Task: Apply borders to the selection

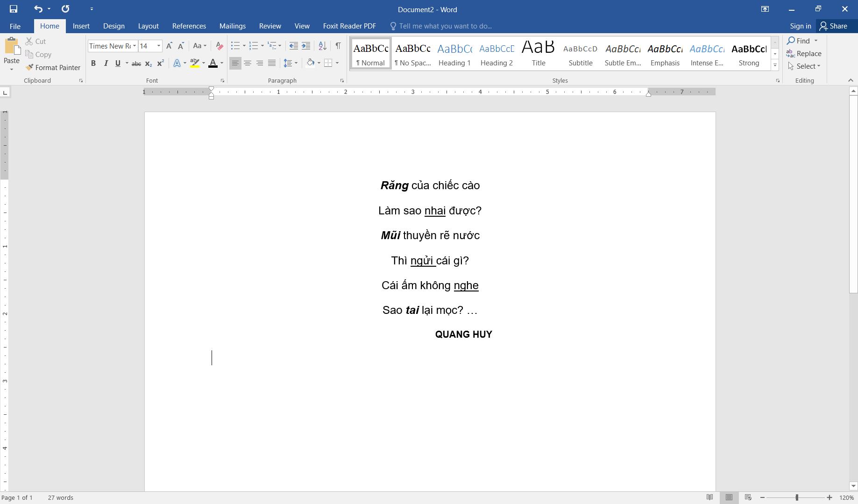Action: [x=328, y=63]
